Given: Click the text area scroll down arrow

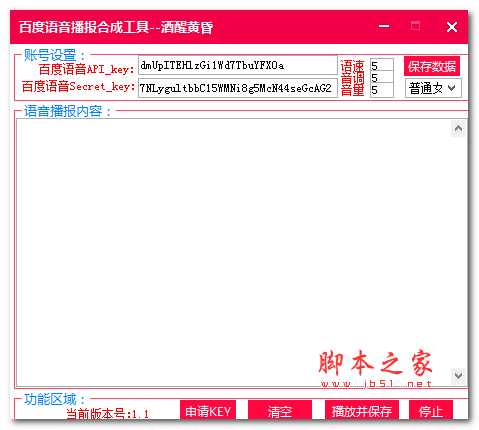Looking at the screenshot, I should (458, 376).
